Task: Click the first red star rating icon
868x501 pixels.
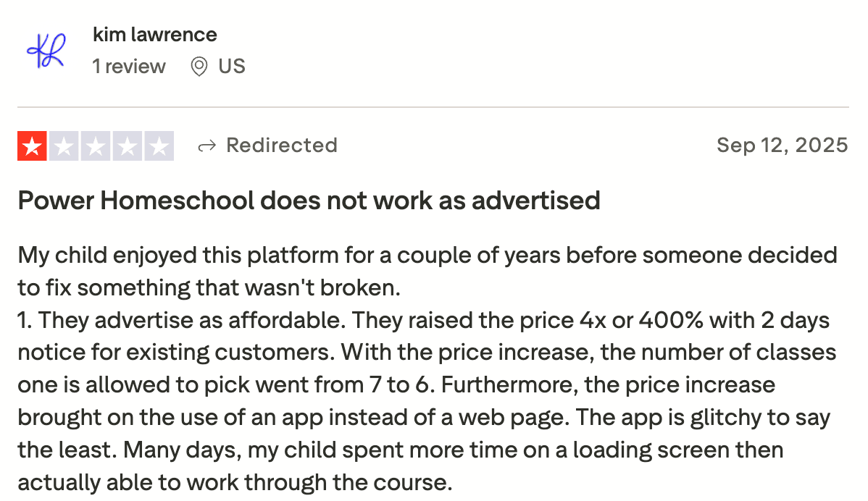Action: click(x=30, y=146)
